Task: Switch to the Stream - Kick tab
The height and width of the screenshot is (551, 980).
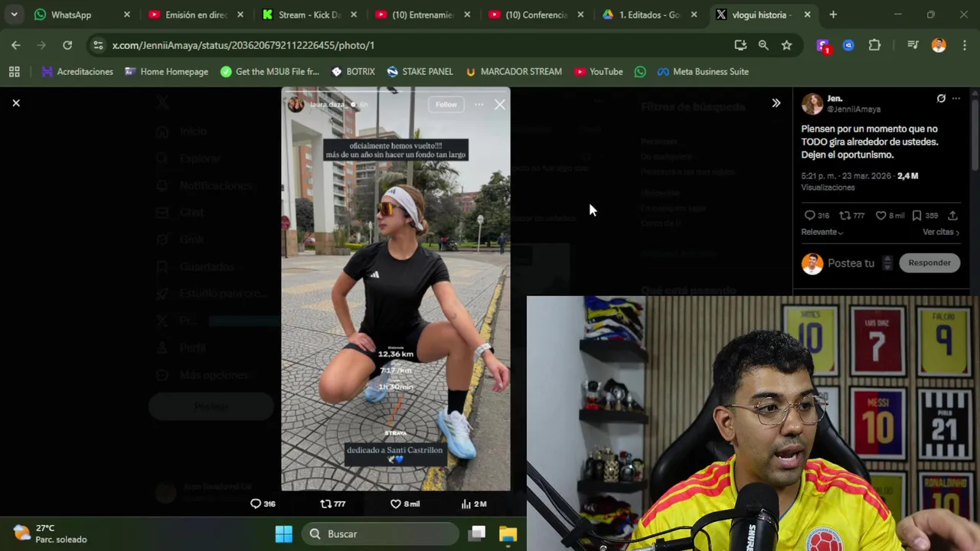Action: tap(309, 15)
